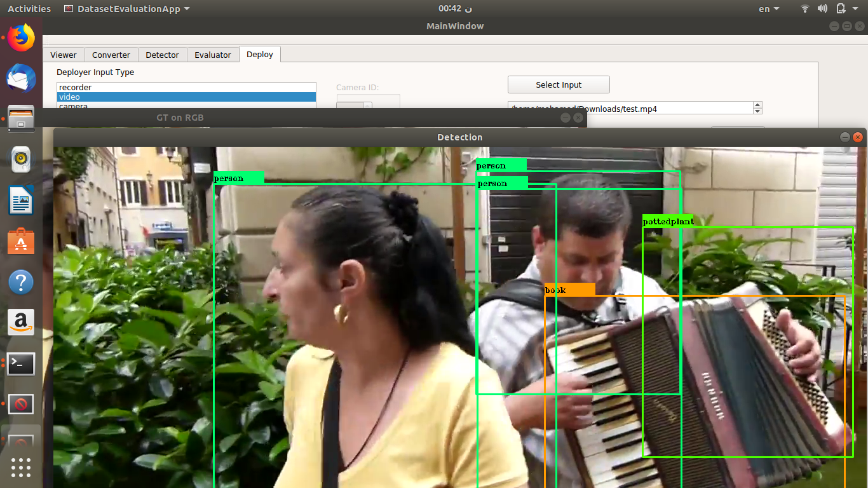Screen dimensions: 868x488
Task: Choose camera in Deployer Input Type
Action: (x=186, y=105)
